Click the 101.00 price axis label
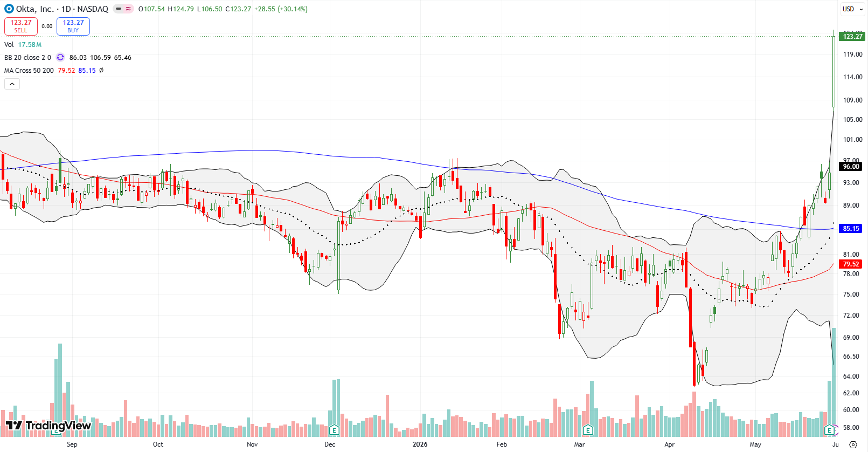This screenshot has width=868, height=452. [852, 139]
